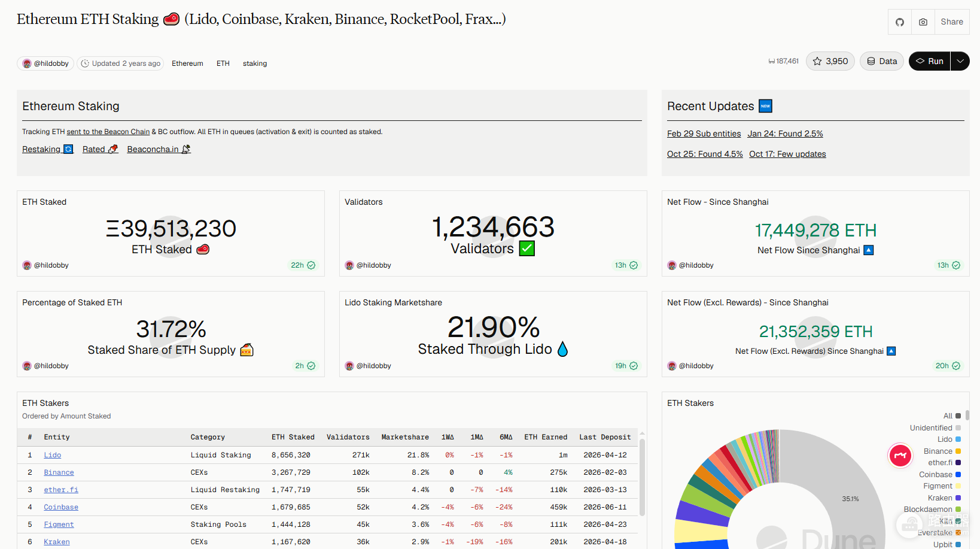Expand the dropdown arrow next to Run
The height and width of the screenshot is (549, 980).
tap(960, 61)
